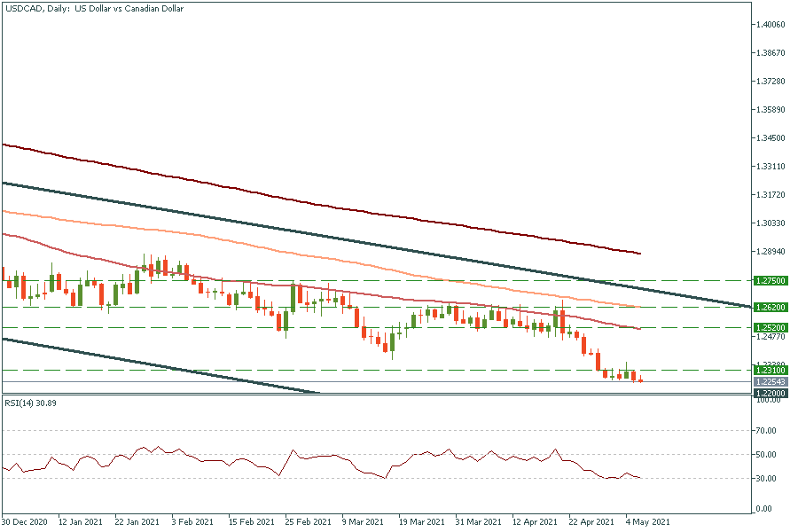Select the 1.27500 price level tag
The width and height of the screenshot is (798, 532).
click(771, 280)
